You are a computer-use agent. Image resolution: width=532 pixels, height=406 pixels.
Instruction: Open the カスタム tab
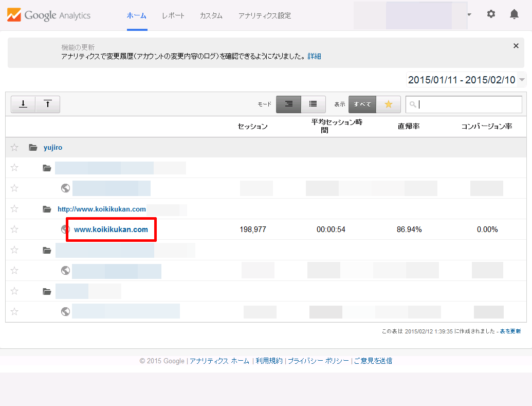[x=211, y=15]
